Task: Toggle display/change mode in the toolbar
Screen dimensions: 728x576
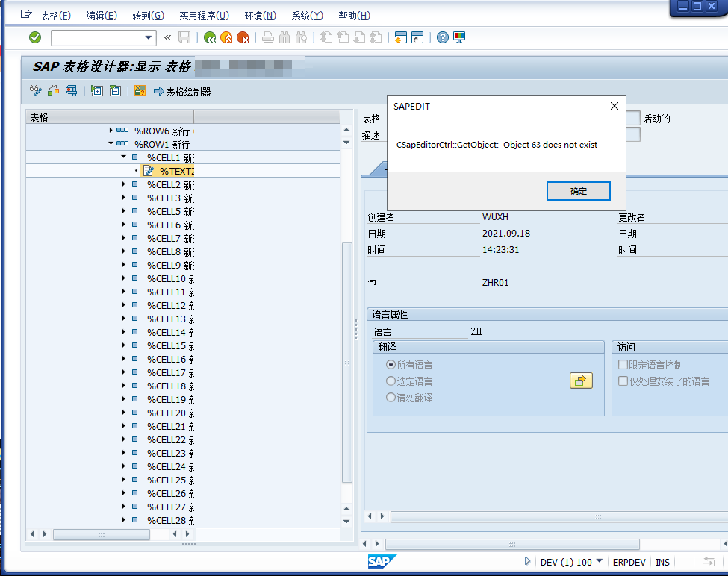Action: [x=35, y=90]
